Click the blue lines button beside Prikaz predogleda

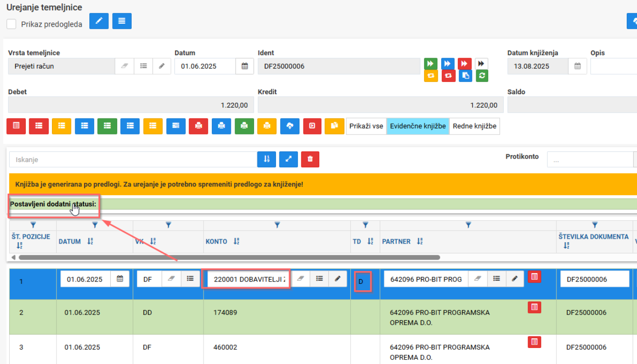pyautogui.click(x=122, y=21)
